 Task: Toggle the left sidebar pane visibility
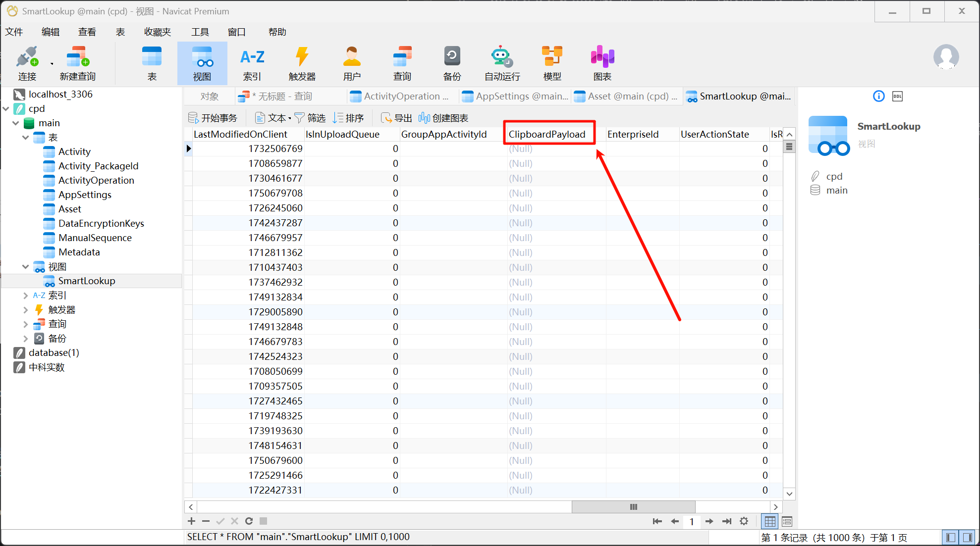point(950,537)
